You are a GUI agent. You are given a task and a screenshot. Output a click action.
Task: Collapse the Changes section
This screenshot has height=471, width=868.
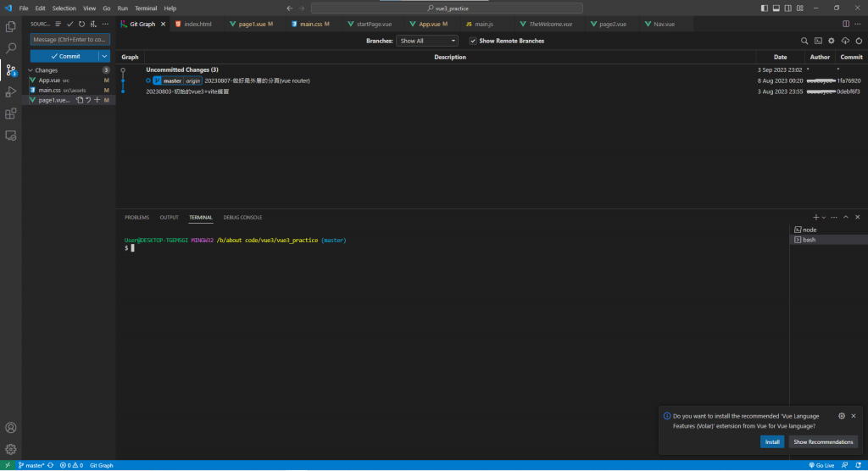click(70, 70)
